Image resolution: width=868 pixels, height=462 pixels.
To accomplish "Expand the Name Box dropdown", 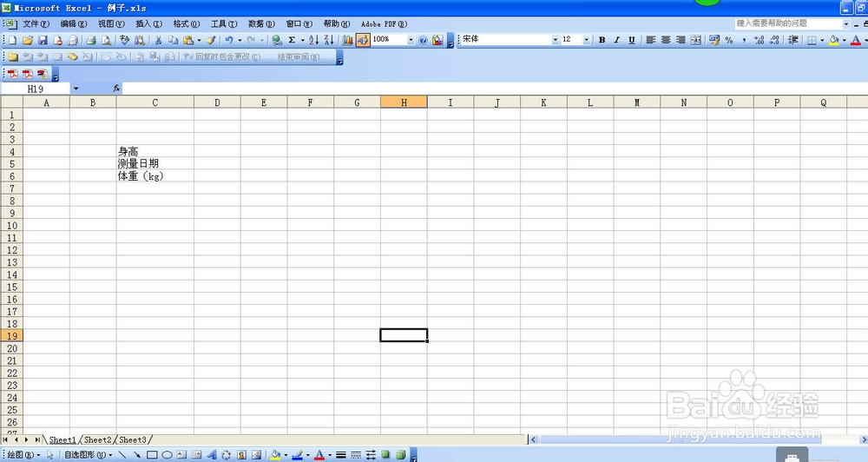I will point(76,89).
